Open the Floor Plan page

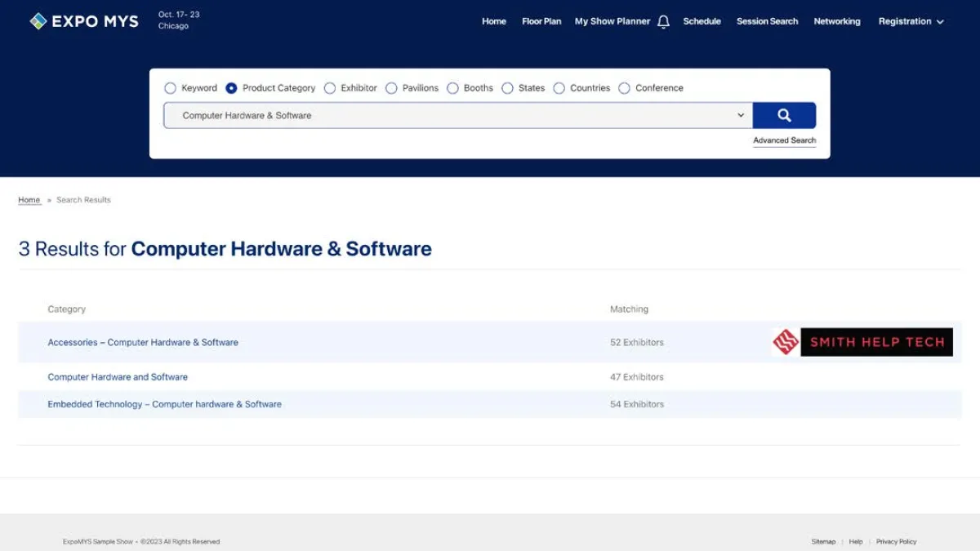coord(541,21)
